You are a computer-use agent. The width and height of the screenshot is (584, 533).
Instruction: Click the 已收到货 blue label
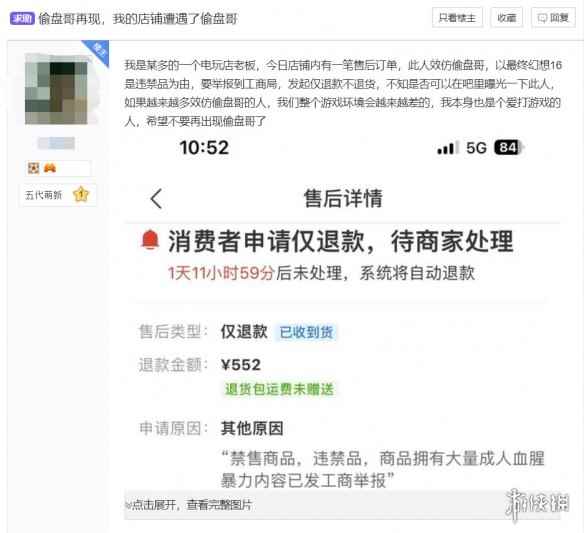click(306, 332)
